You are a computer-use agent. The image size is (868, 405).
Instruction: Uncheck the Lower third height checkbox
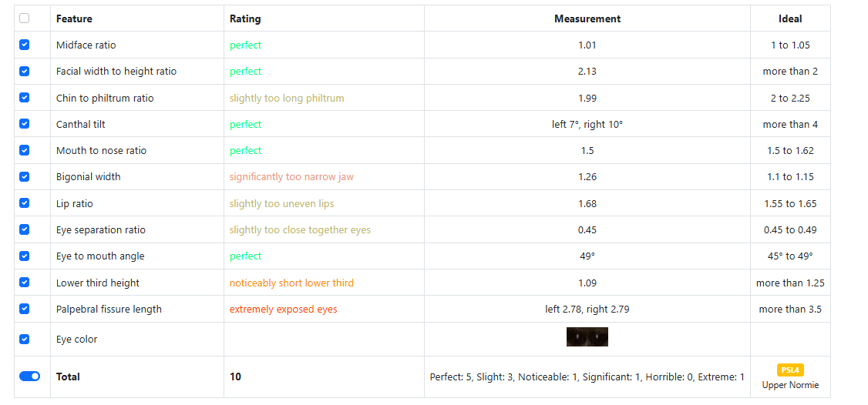coord(24,283)
